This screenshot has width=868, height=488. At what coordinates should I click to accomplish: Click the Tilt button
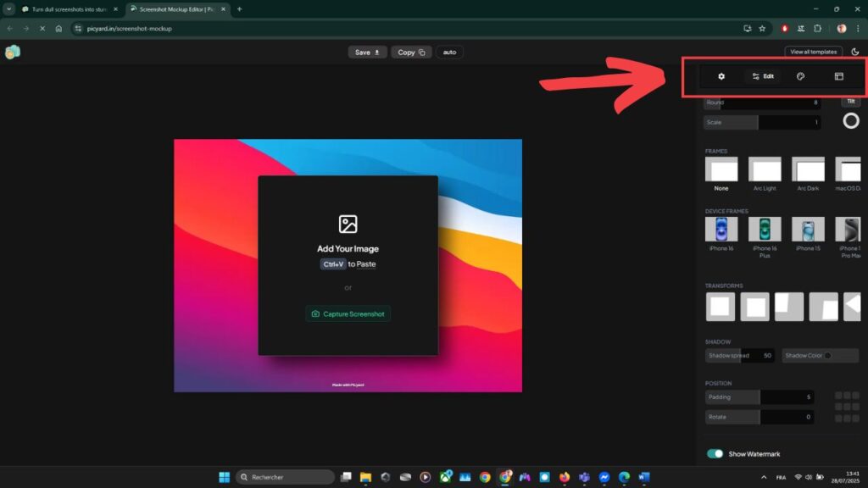click(851, 102)
